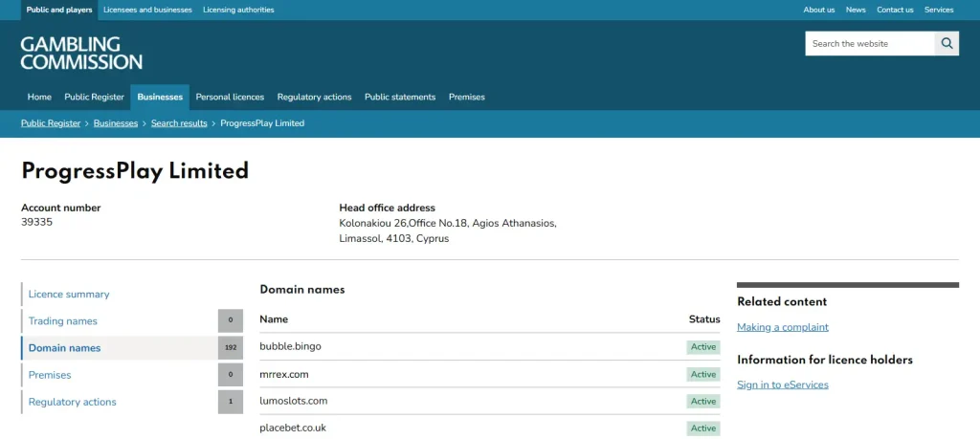The image size is (980, 439).
Task: Click the search magnifier icon button
Action: point(947,44)
